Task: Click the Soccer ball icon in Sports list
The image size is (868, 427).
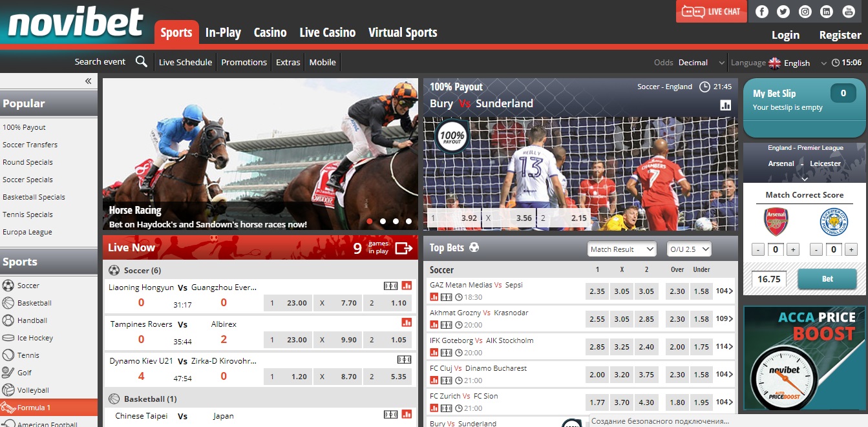Action: click(8, 286)
